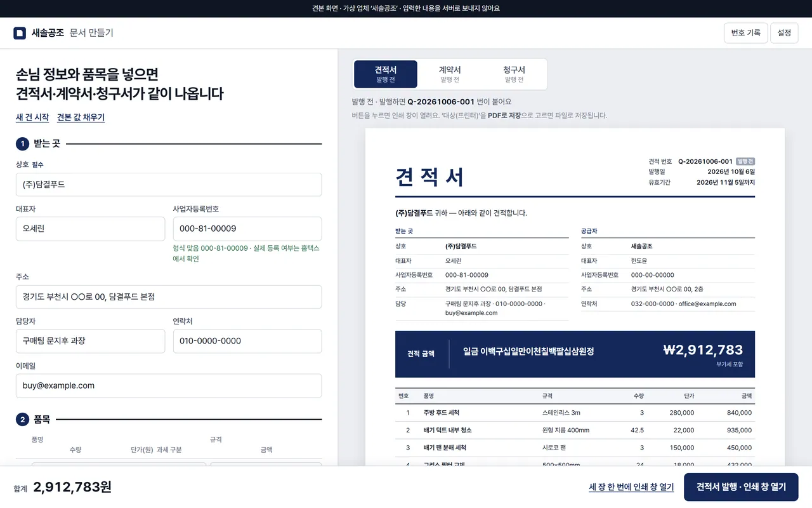Click the 2,912,783원 total in the bottom bar
812x508 pixels.
click(72, 487)
